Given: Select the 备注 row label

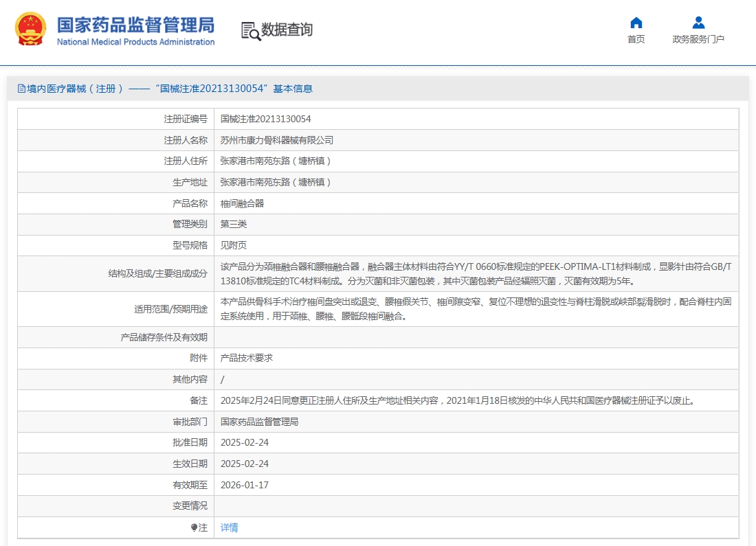Looking at the screenshot, I should pos(199,400).
